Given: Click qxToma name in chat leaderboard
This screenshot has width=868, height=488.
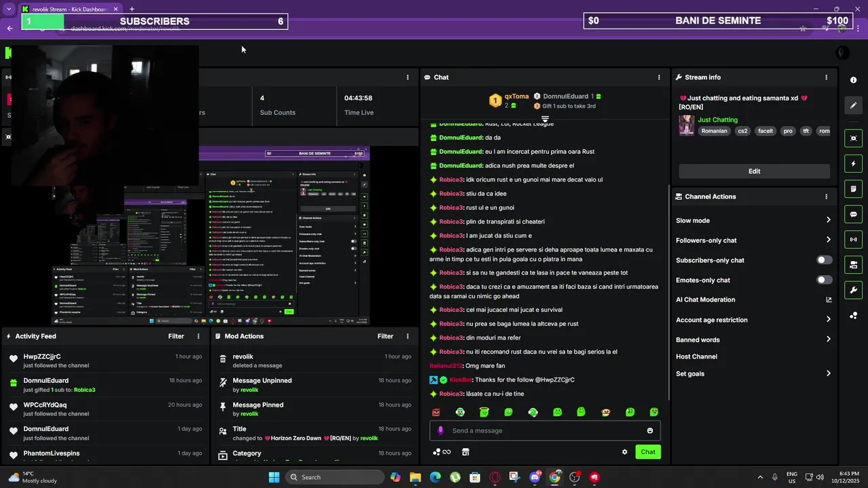Looking at the screenshot, I should pos(517,96).
